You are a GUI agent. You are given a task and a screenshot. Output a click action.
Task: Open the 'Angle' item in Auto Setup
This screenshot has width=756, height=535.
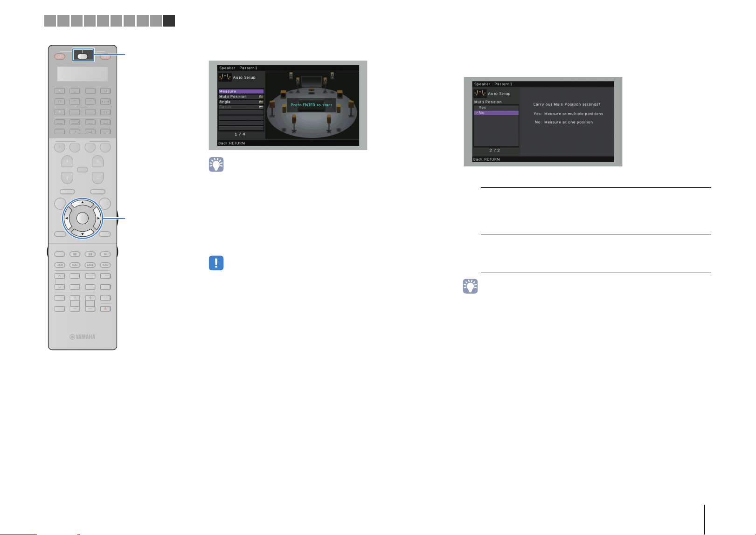[x=241, y=102]
